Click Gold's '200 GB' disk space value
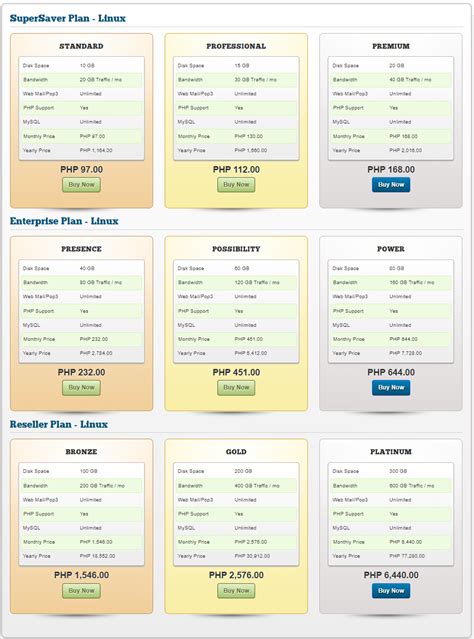Screen dimensions: 474x639 243,471
